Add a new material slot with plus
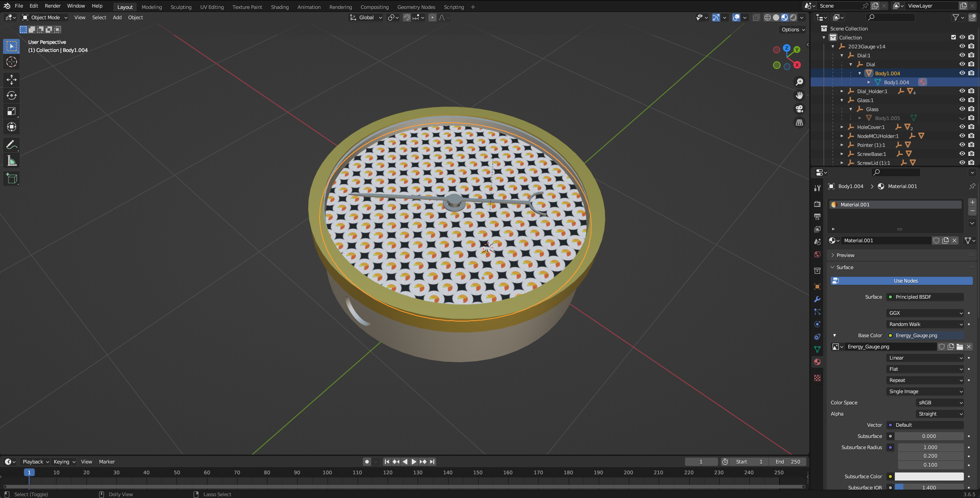 (x=972, y=202)
